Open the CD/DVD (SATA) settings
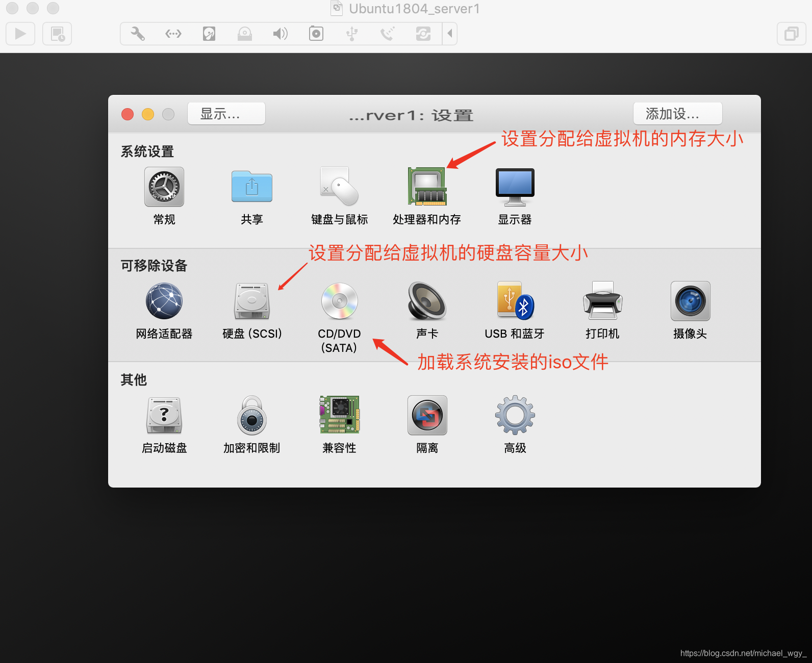The width and height of the screenshot is (812, 663). [x=339, y=318]
